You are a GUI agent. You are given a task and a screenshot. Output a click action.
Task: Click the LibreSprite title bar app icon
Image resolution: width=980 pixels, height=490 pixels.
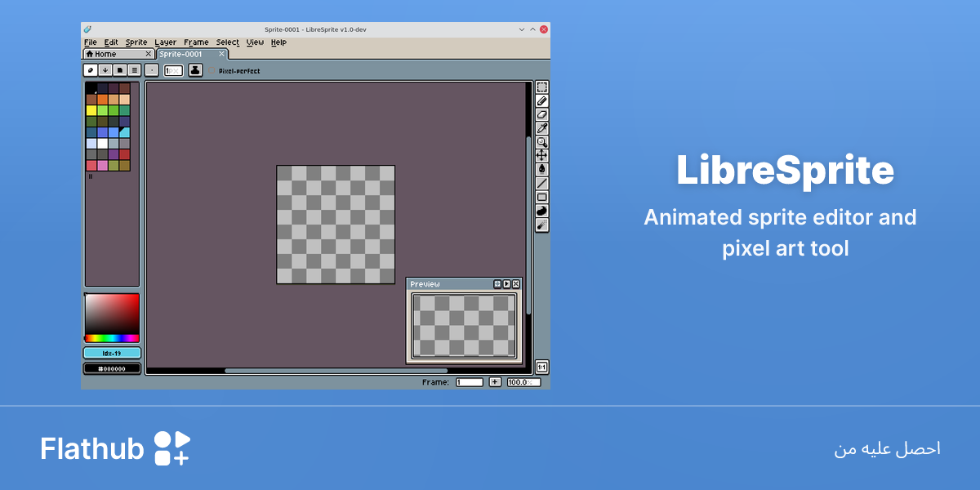click(x=87, y=29)
